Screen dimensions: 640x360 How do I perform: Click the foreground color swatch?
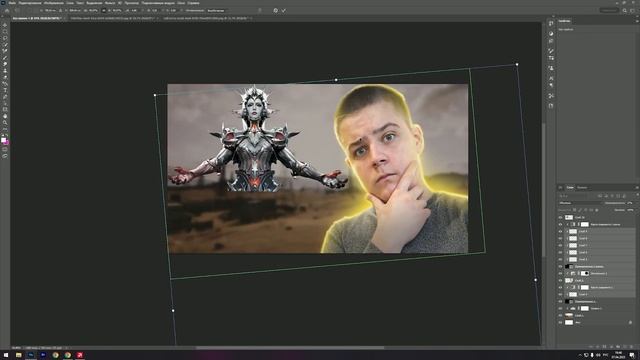point(4,140)
